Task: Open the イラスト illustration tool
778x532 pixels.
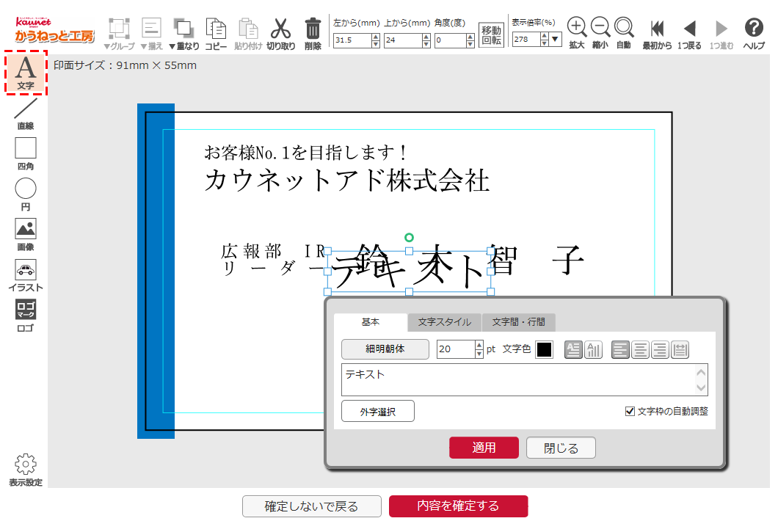Action: coord(26,275)
